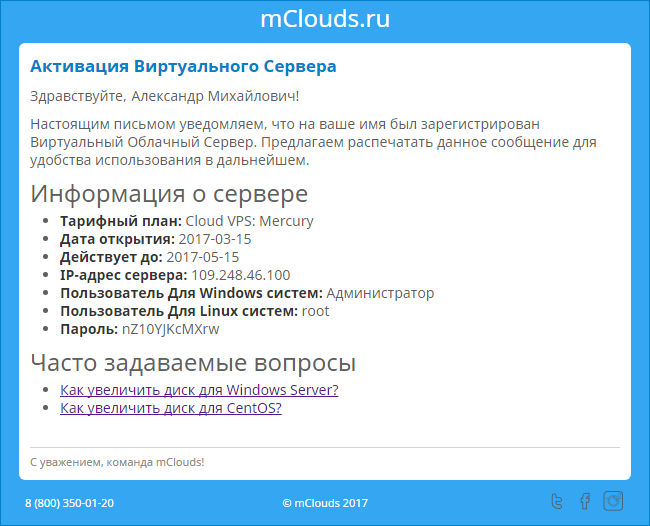
Task: Click the 'Пароль:' label
Action: pos(89,330)
